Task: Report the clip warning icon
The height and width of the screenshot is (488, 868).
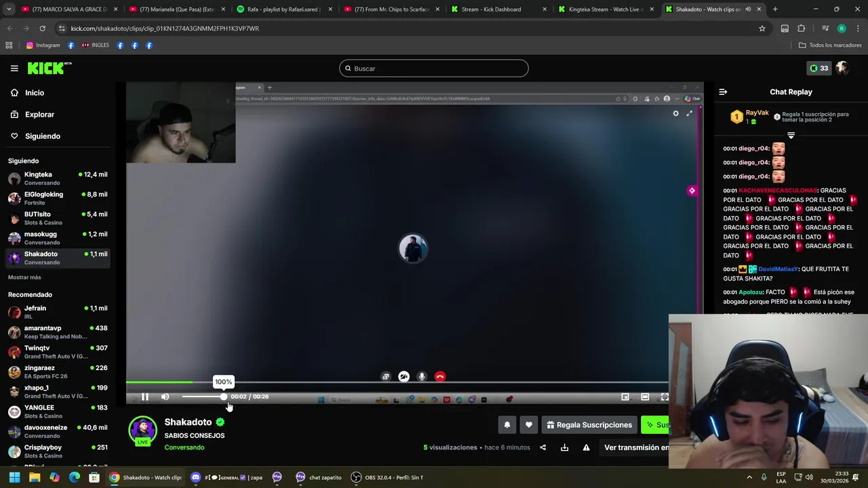Action: [x=586, y=447]
